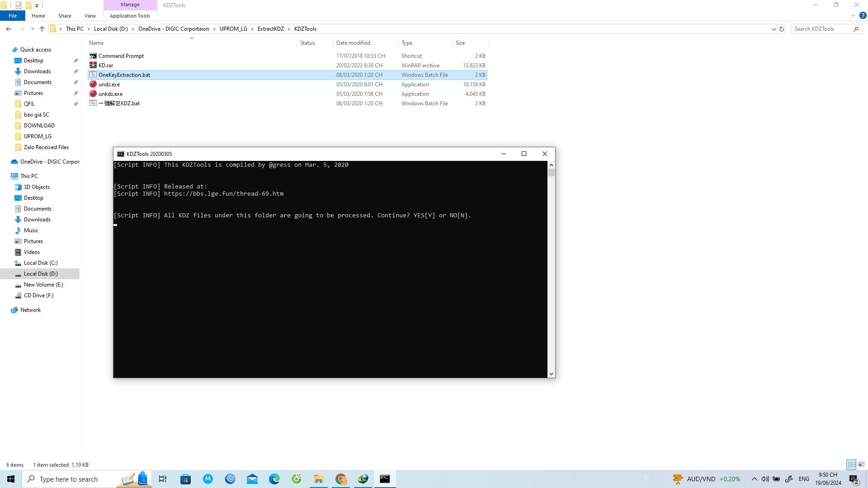868x488 pixels.
Task: Click the refresh icon next to address bar
Action: (782, 29)
